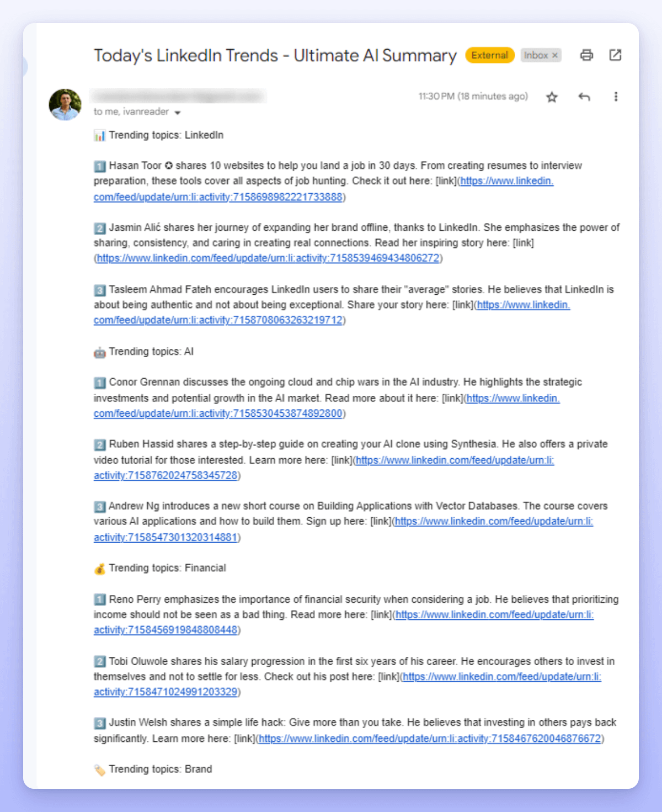
Task: Click the email subject title text
Action: pos(275,56)
